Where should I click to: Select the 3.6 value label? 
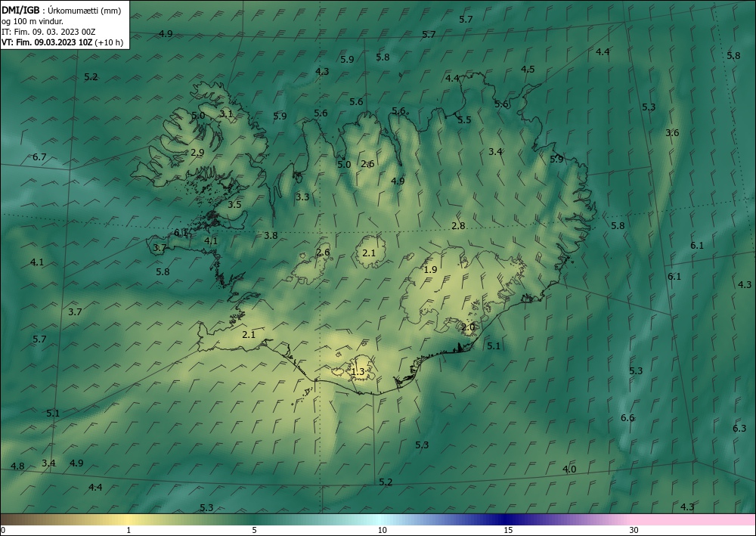tap(672, 132)
